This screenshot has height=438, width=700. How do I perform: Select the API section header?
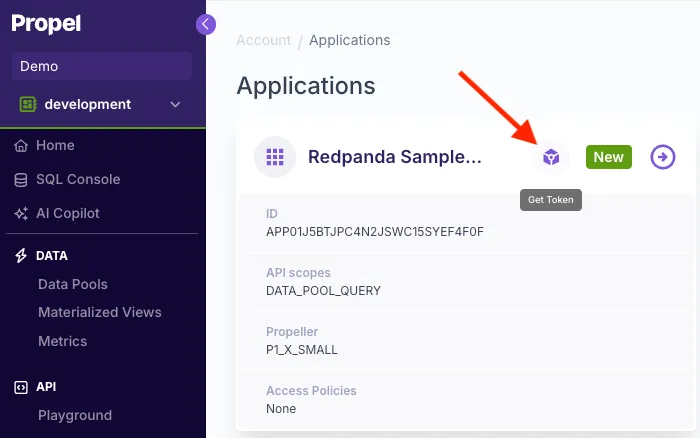tap(46, 387)
